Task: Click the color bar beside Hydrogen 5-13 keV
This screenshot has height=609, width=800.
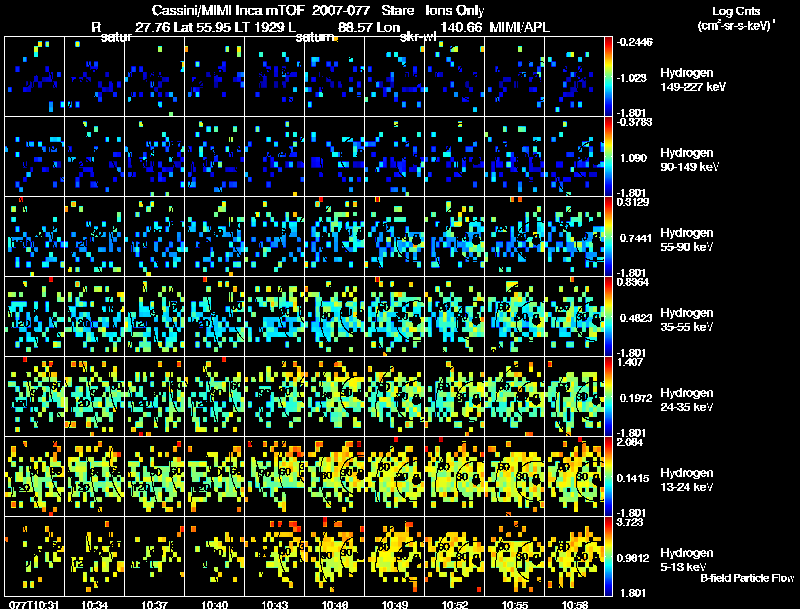Action: pyautogui.click(x=608, y=556)
